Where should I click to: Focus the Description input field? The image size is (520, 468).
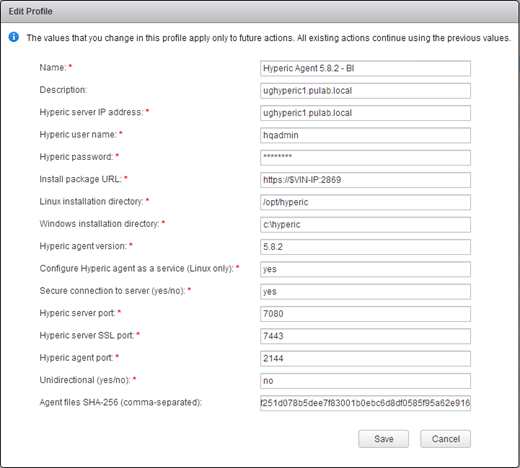coord(365,91)
